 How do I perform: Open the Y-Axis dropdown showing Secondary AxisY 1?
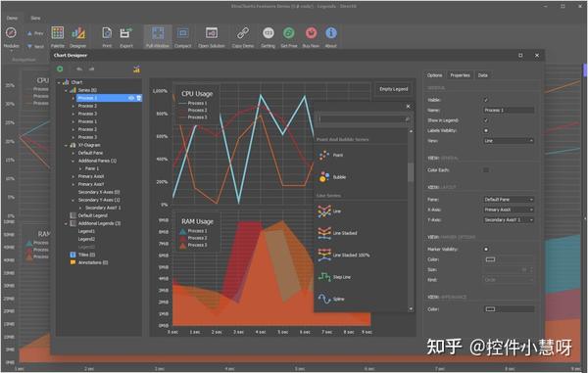coord(508,220)
